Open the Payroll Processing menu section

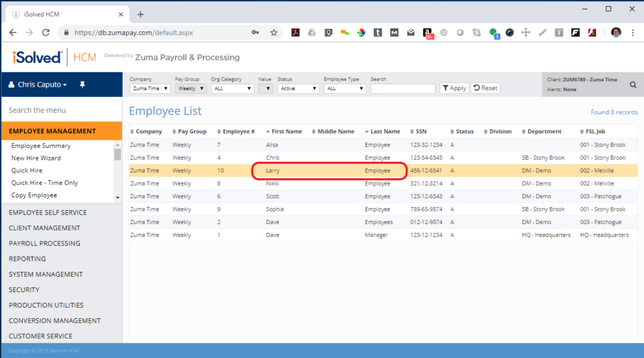point(44,243)
